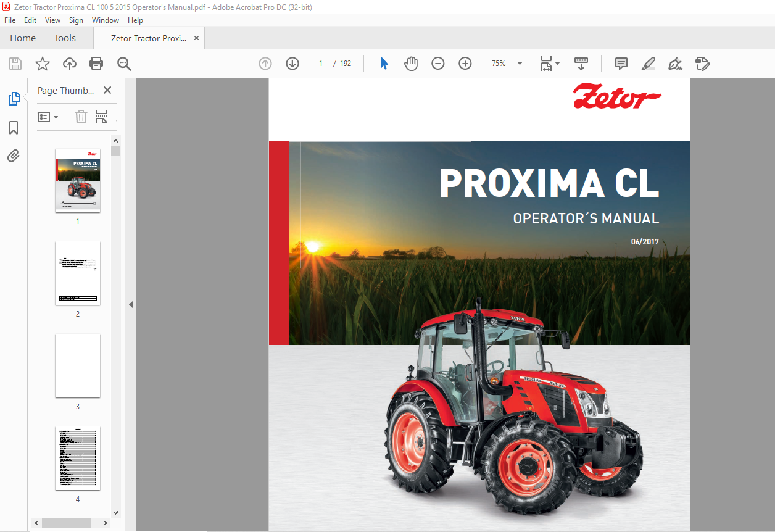Close the Page Thumbnails panel

pos(107,90)
